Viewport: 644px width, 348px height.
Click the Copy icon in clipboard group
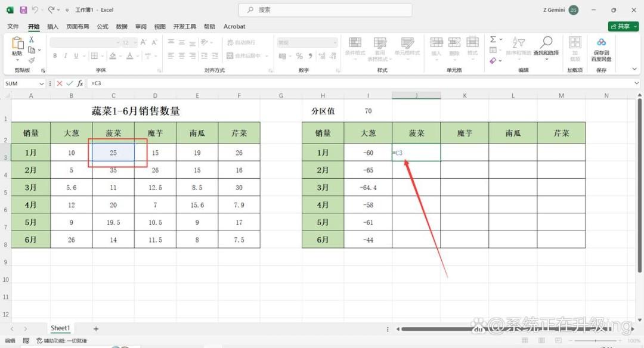point(32,49)
